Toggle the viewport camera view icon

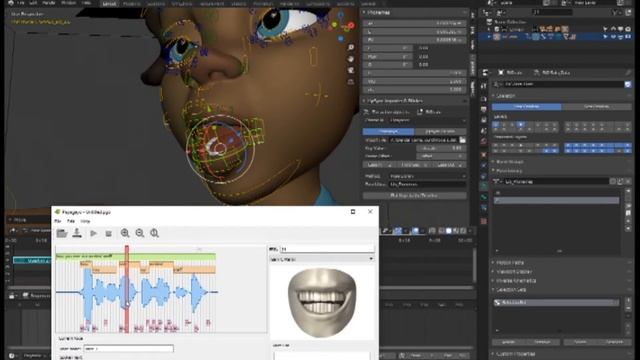[351, 70]
